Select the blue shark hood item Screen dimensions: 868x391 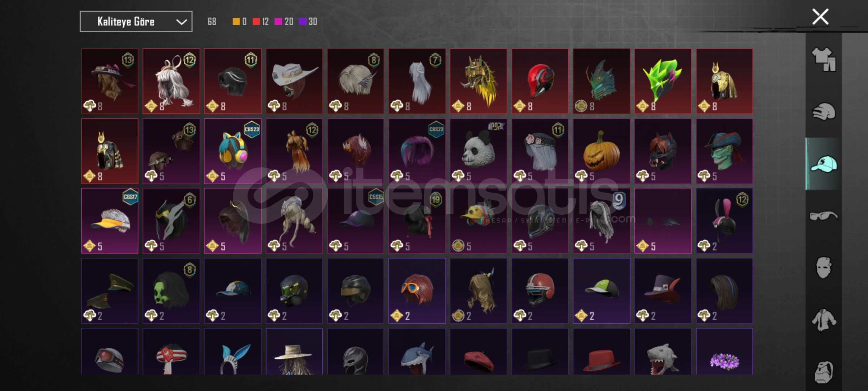coord(417,352)
